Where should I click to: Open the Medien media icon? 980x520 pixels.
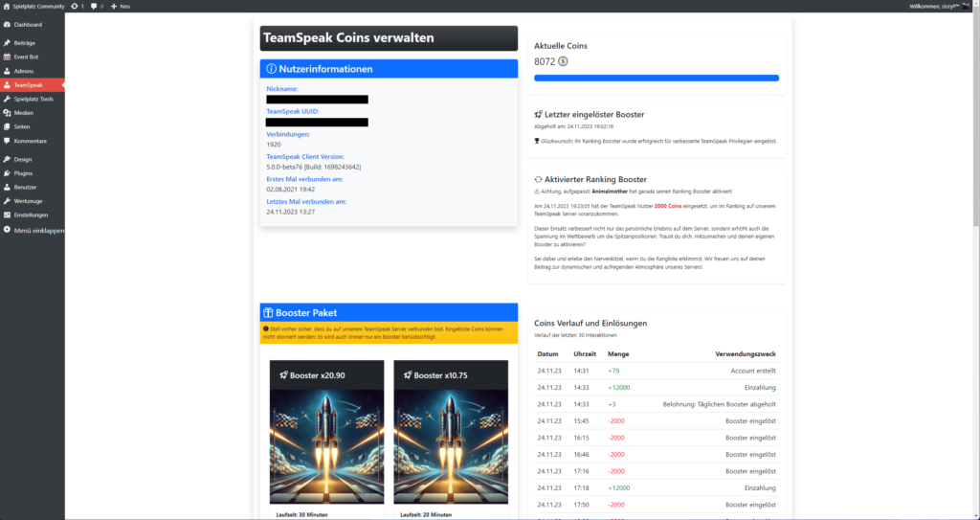7,113
